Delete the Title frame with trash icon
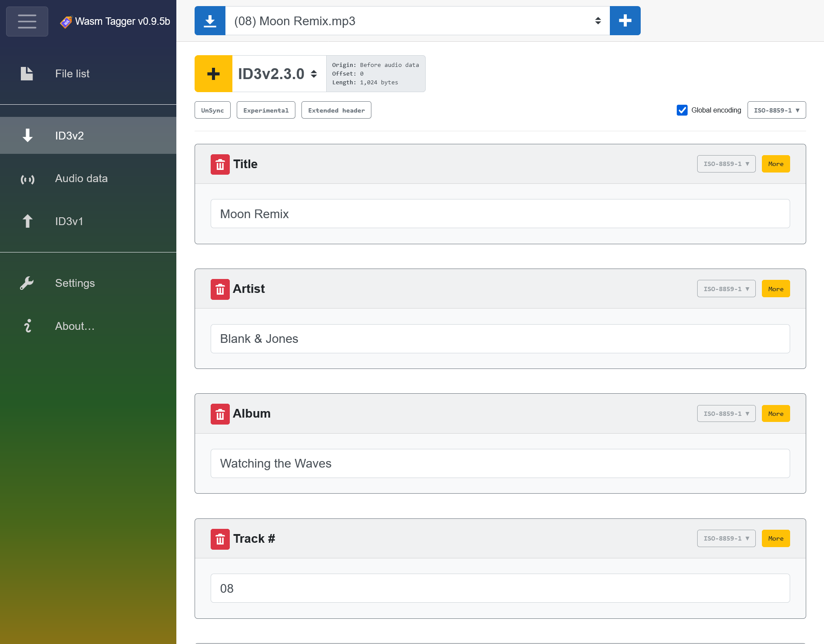824x644 pixels. (220, 164)
